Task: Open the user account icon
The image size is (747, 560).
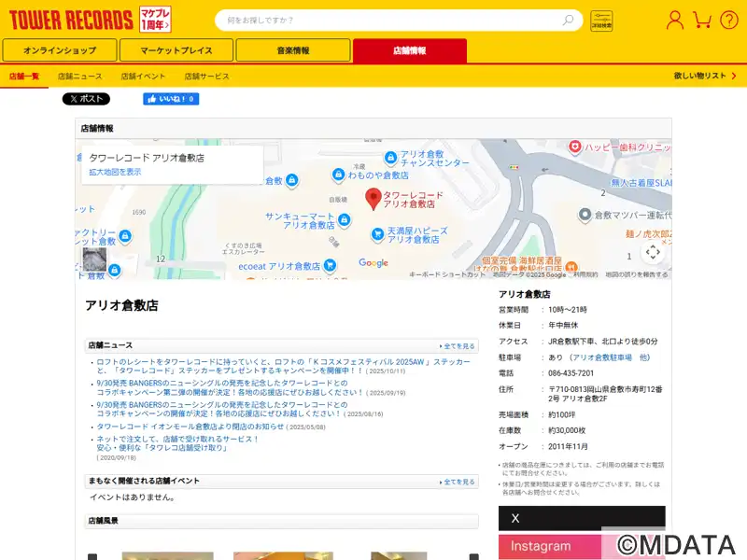Action: pos(674,20)
